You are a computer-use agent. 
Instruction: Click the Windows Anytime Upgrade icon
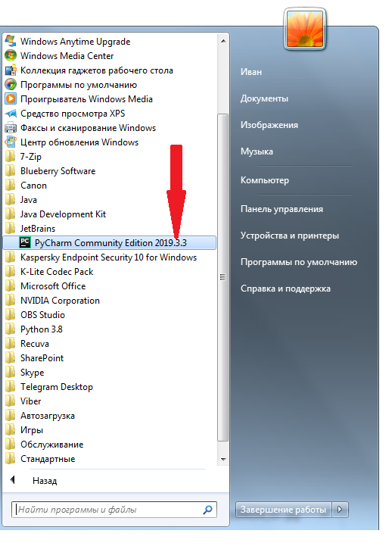pos(11,41)
